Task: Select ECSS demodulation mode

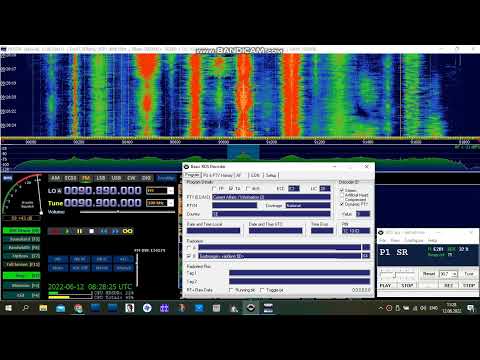Action: [70, 178]
